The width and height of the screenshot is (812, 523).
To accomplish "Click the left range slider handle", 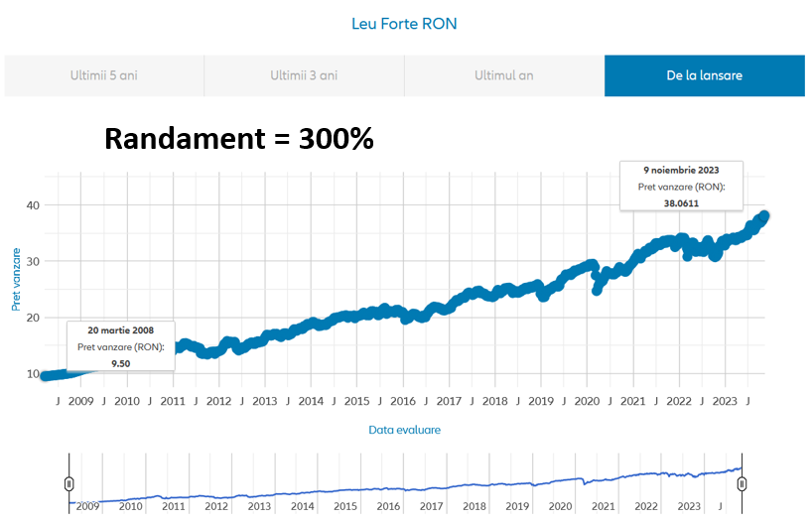I will pos(68,483).
